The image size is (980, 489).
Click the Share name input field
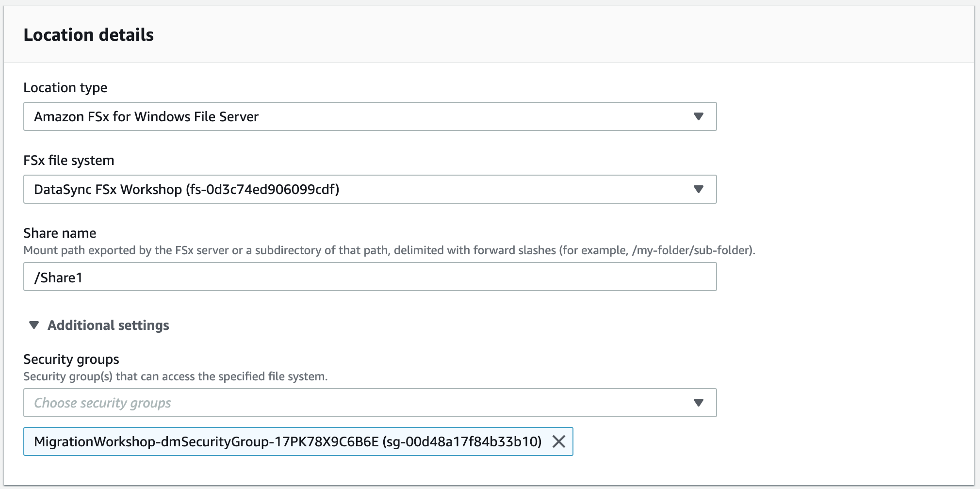(370, 277)
